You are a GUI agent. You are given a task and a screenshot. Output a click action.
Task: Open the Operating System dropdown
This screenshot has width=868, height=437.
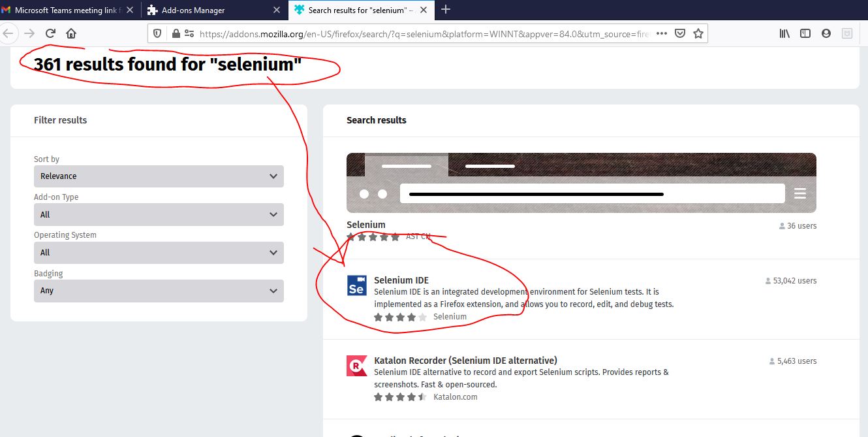159,253
